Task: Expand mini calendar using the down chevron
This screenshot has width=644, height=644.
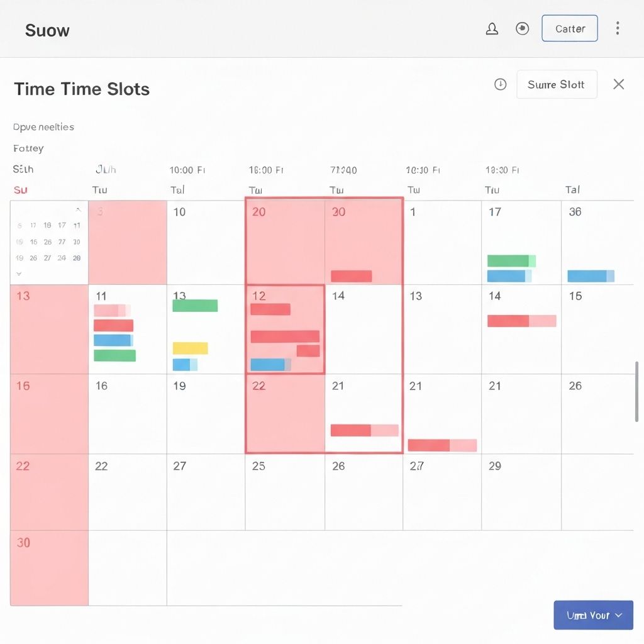Action: (19, 274)
